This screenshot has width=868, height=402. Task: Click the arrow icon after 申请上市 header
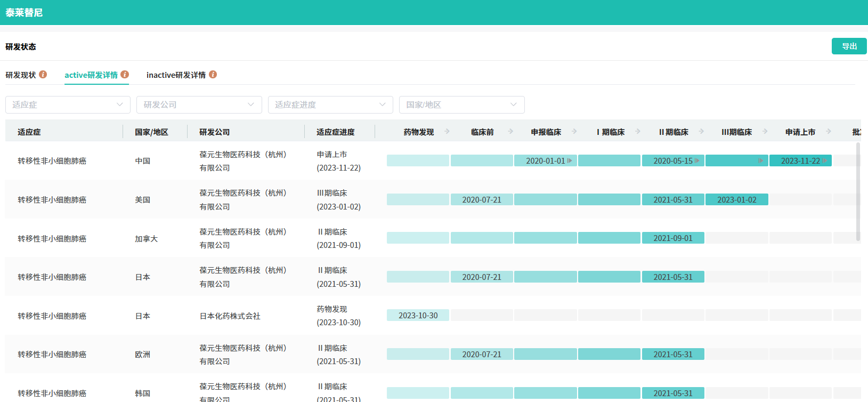829,131
